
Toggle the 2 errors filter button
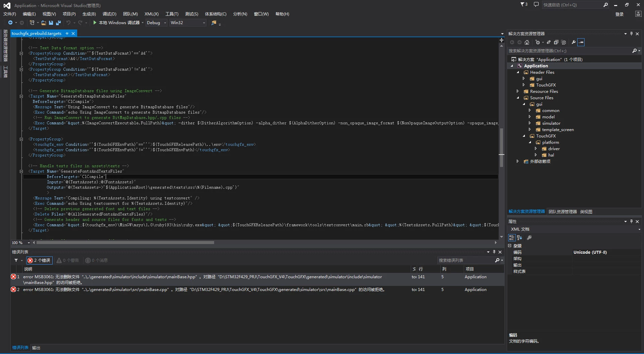click(x=40, y=260)
